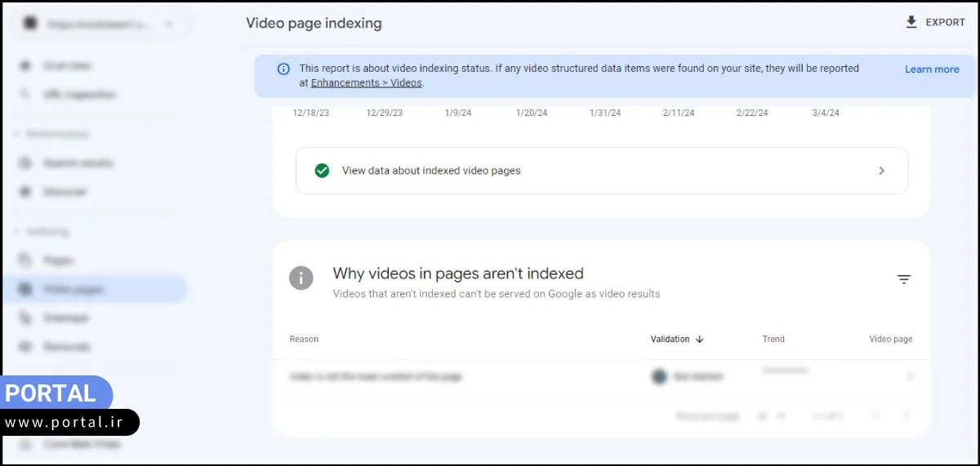Collapse the Performance section in the sidebar

(x=52, y=134)
